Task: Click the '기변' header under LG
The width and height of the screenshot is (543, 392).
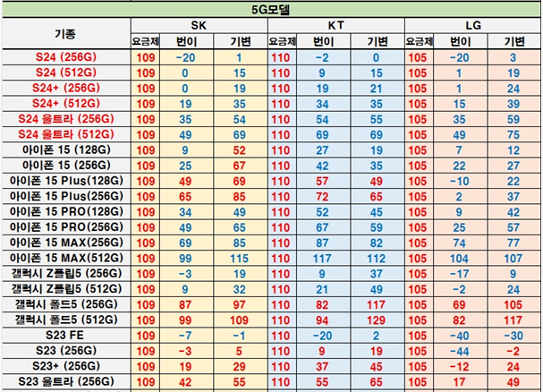Action: coord(514,41)
